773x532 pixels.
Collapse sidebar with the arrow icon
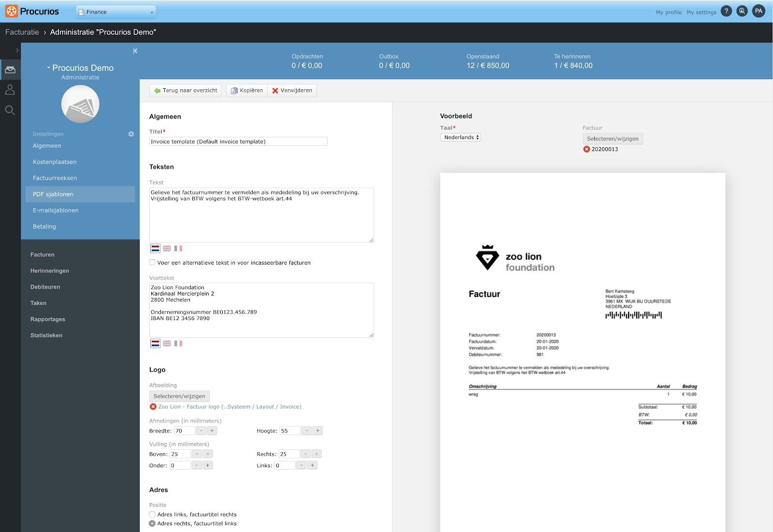[x=135, y=51]
